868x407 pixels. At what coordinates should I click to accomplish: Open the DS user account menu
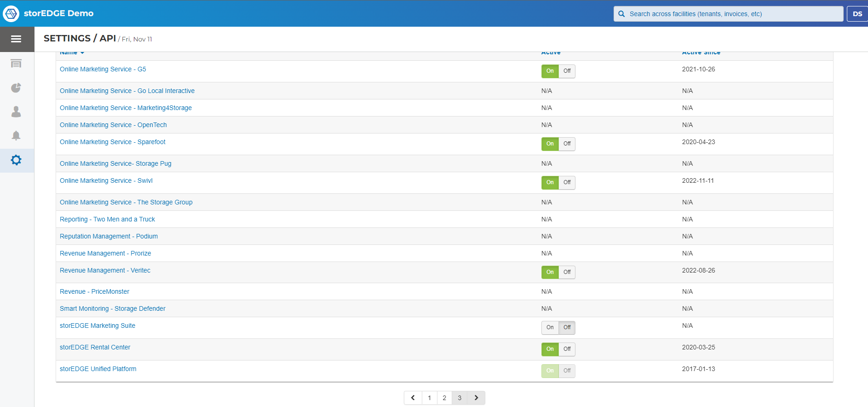857,14
